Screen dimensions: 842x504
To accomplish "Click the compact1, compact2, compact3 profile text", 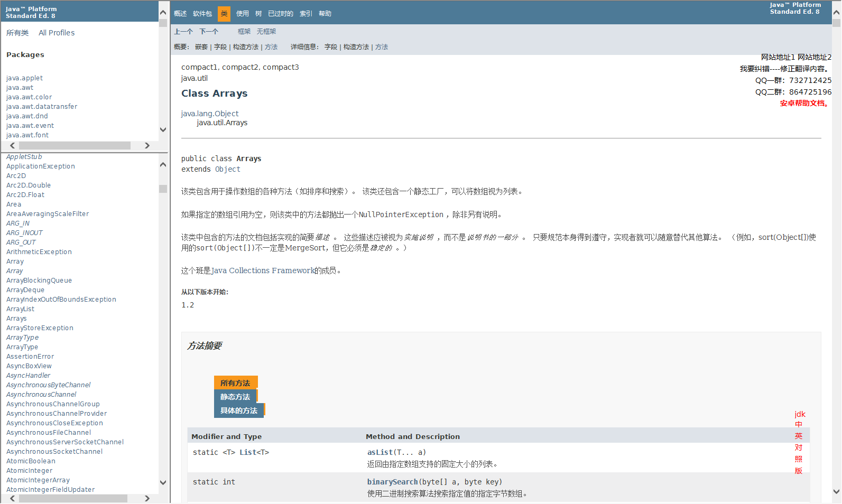I will pyautogui.click(x=240, y=67).
